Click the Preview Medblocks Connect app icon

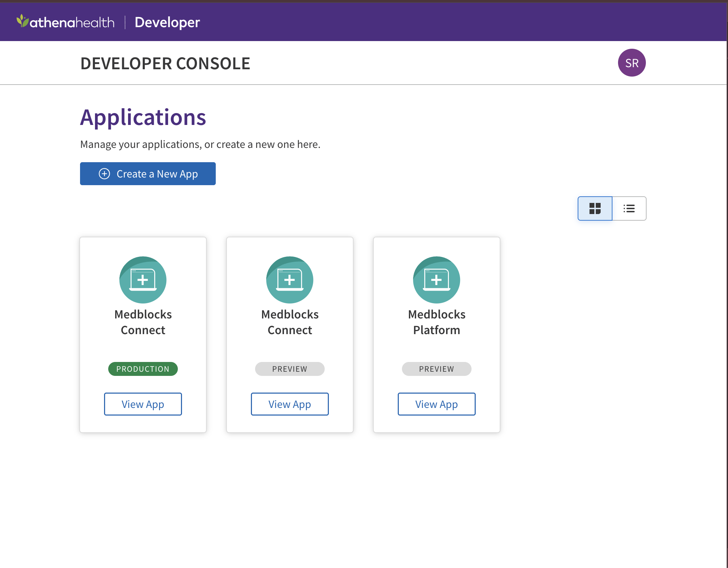290,280
